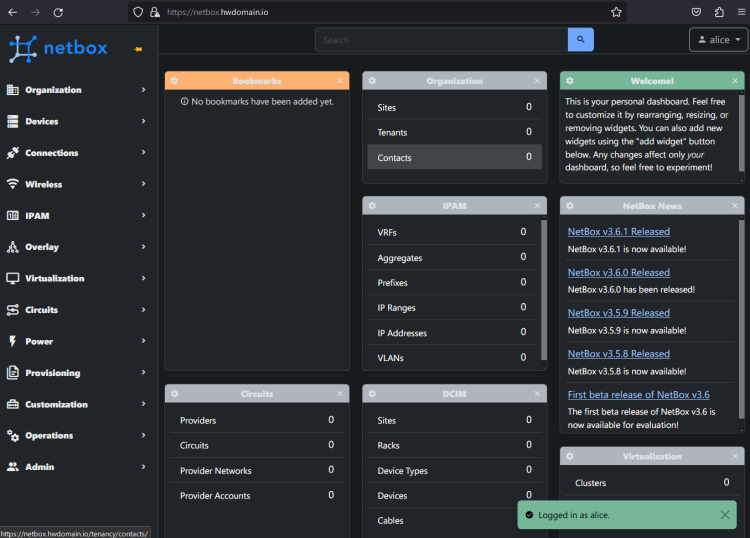The image size is (750, 538).
Task: Expand the Customization sidebar menu
Action: coord(77,405)
